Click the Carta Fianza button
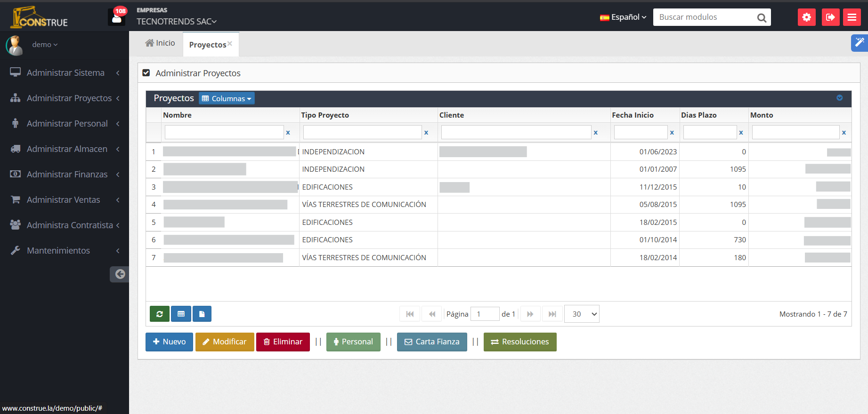 [432, 342]
